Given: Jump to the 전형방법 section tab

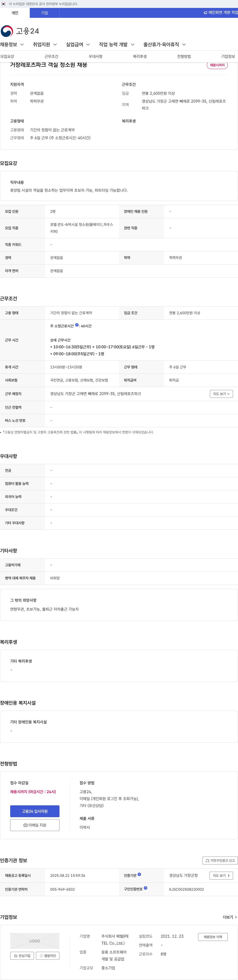Looking at the screenshot, I should coord(184,56).
